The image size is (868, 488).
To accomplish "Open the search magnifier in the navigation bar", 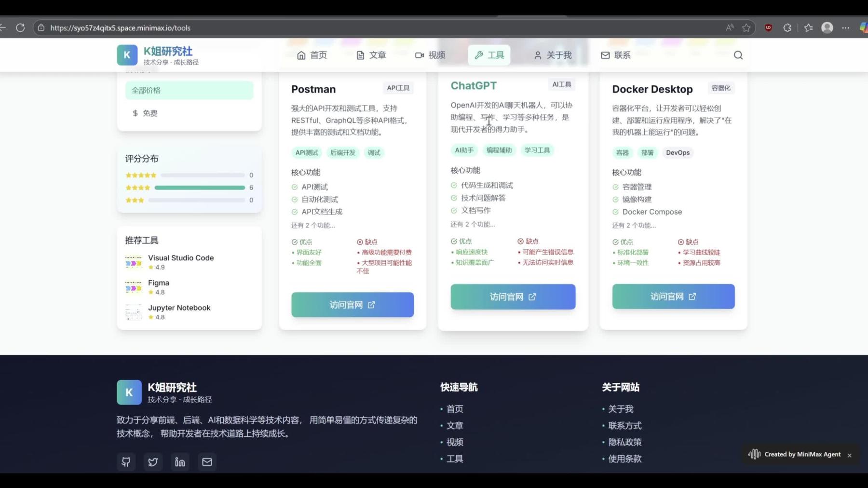I will tap(738, 55).
